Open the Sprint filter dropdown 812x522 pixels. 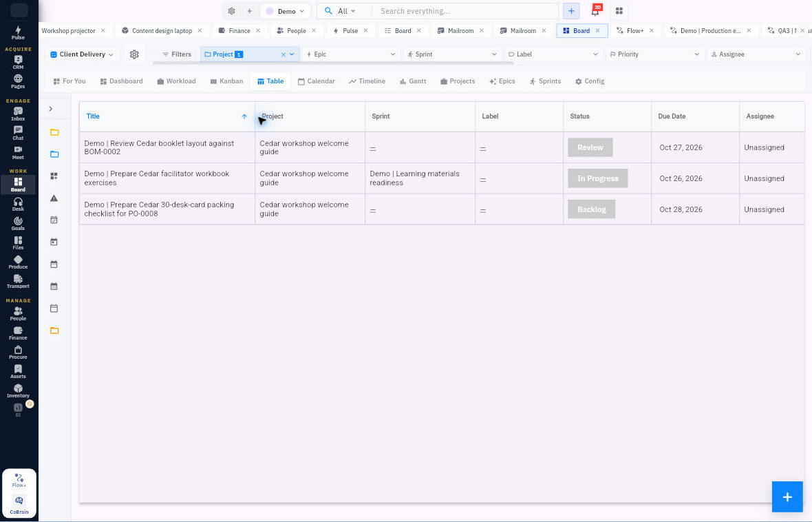pyautogui.click(x=451, y=54)
